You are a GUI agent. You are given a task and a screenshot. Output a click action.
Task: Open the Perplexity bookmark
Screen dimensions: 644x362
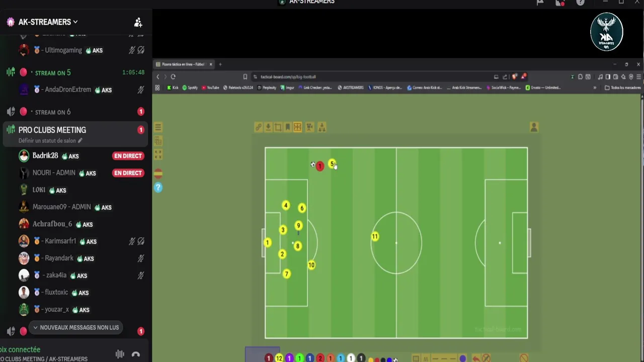pyautogui.click(x=266, y=87)
